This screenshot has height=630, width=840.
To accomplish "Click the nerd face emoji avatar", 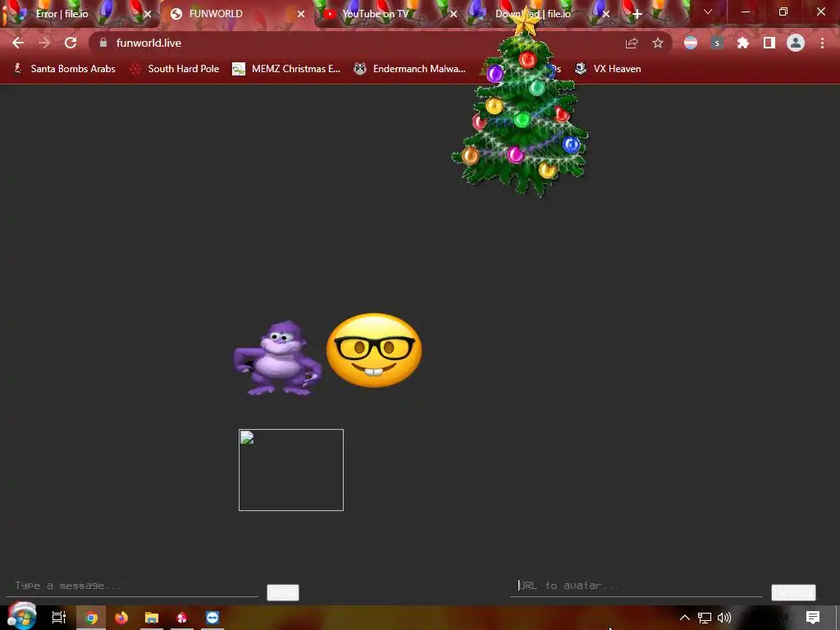I will point(374,350).
